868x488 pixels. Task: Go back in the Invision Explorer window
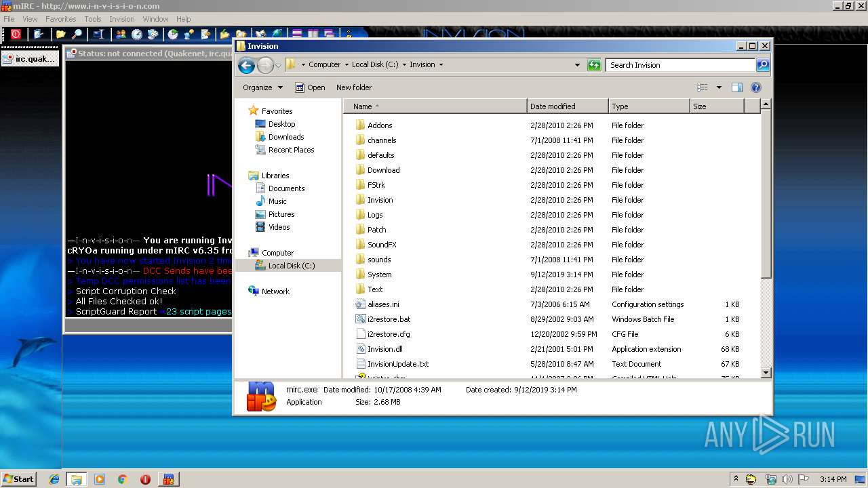point(246,65)
